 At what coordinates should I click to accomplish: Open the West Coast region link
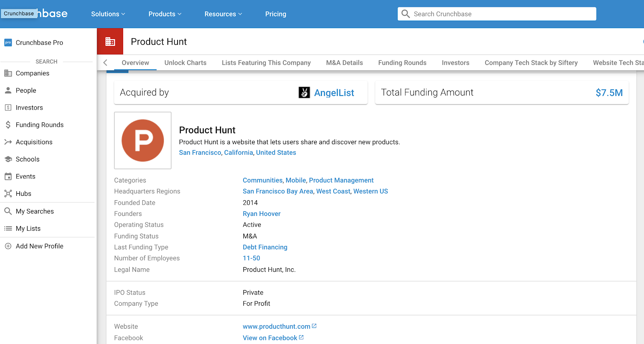[333, 191]
